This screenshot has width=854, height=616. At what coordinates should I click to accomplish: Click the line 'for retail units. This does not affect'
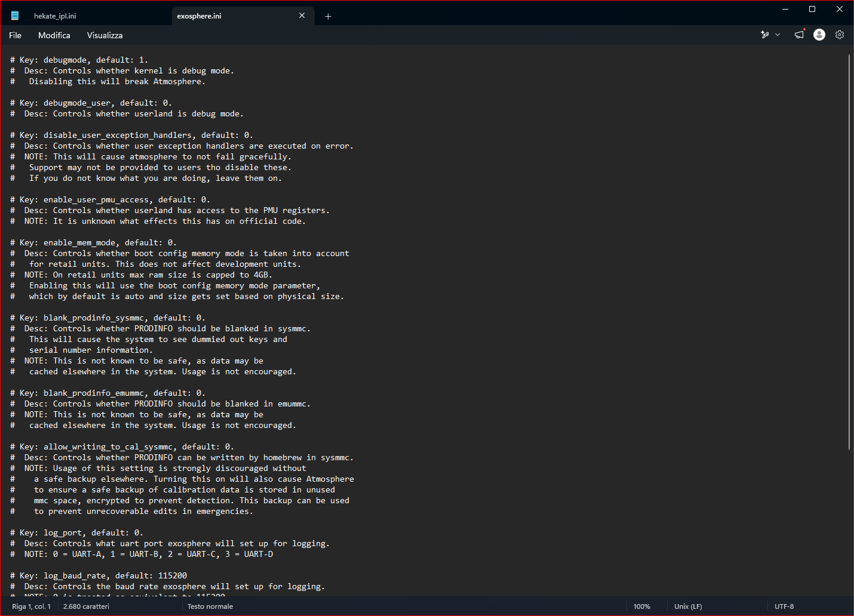tap(155, 264)
